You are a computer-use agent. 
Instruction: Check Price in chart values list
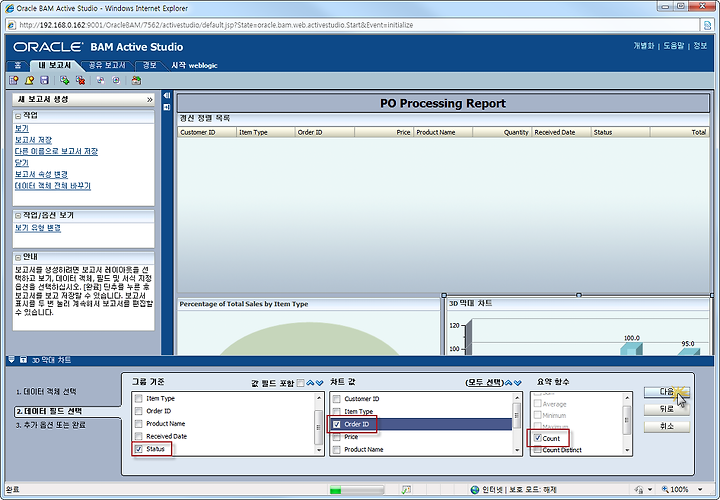tap(337, 437)
